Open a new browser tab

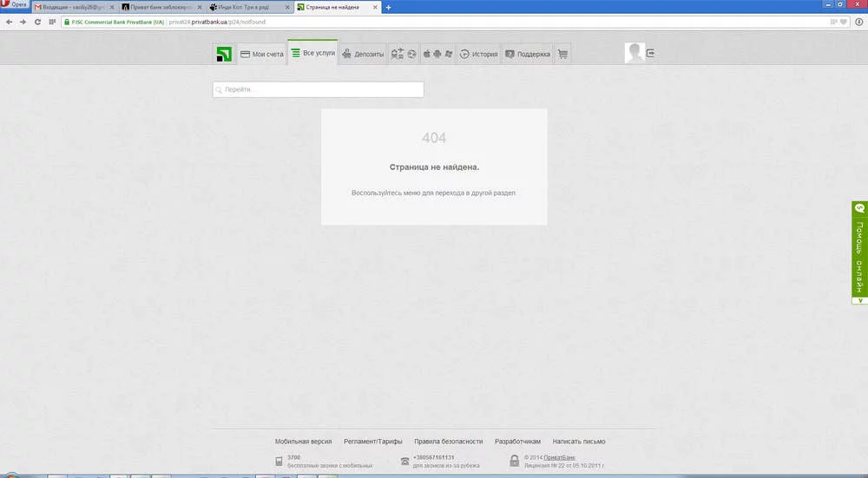coord(388,7)
